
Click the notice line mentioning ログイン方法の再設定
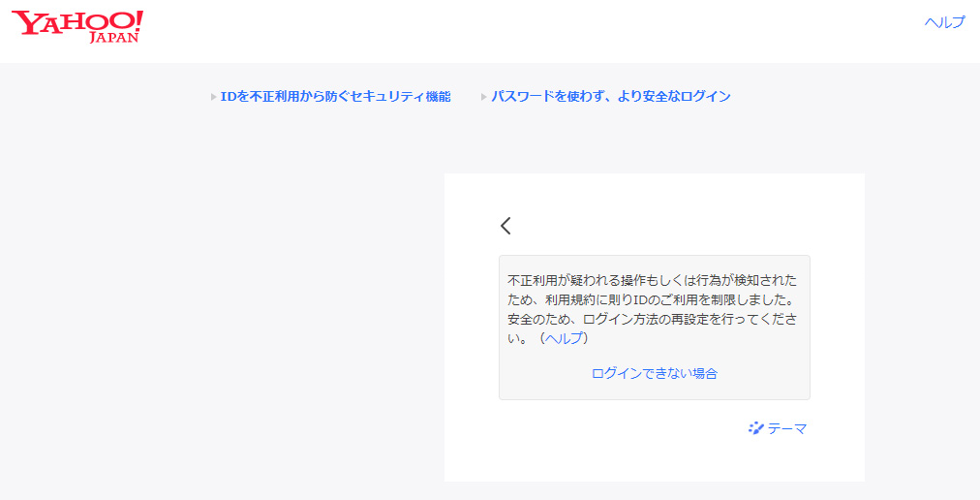tap(652, 319)
